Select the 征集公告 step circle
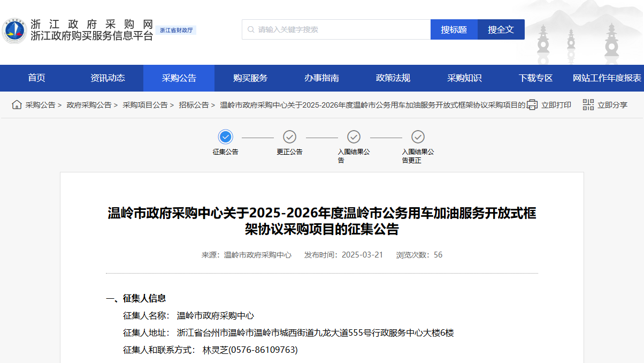Viewport: 644px width, 363px height. [226, 137]
